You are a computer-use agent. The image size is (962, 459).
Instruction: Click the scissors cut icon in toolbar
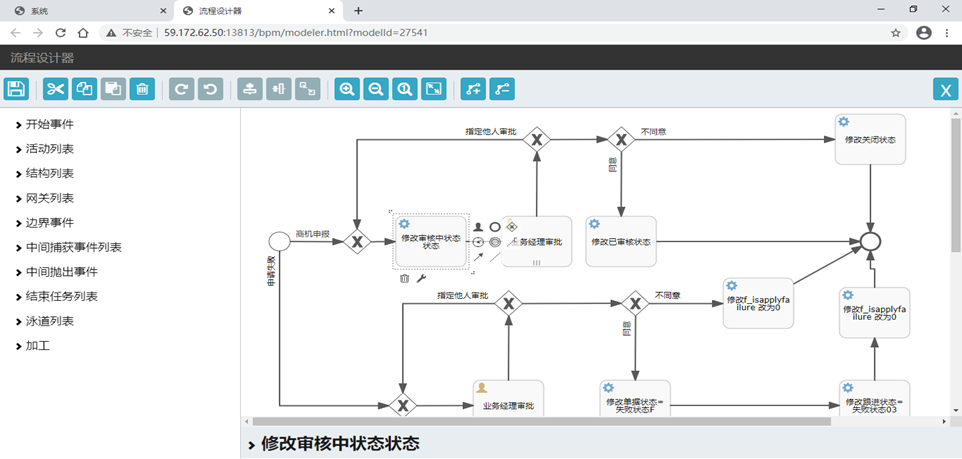[x=55, y=89]
